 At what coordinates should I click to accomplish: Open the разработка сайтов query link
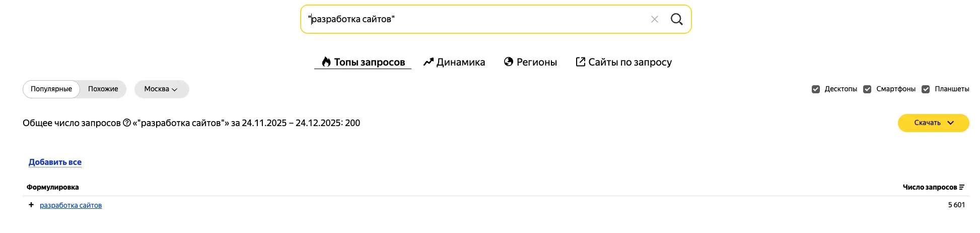[x=71, y=205]
